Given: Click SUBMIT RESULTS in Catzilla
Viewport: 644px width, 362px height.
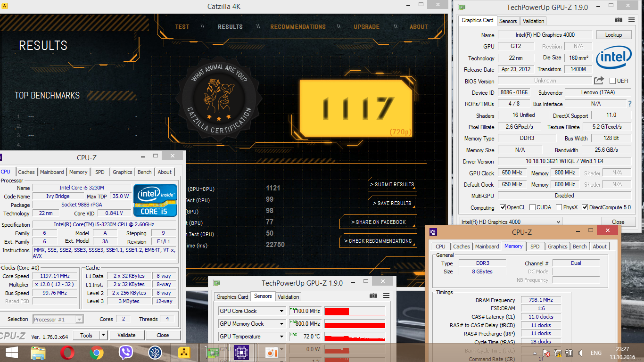Looking at the screenshot, I should (392, 184).
